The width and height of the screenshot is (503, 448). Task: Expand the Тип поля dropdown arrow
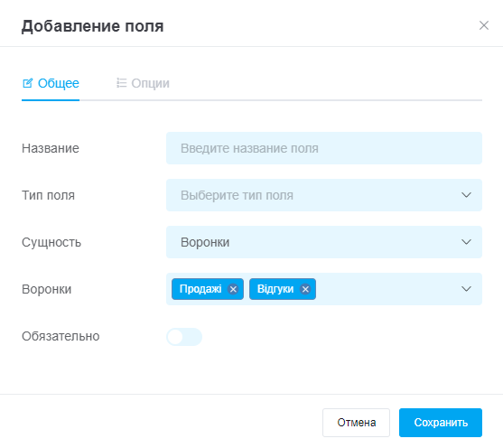tap(466, 195)
